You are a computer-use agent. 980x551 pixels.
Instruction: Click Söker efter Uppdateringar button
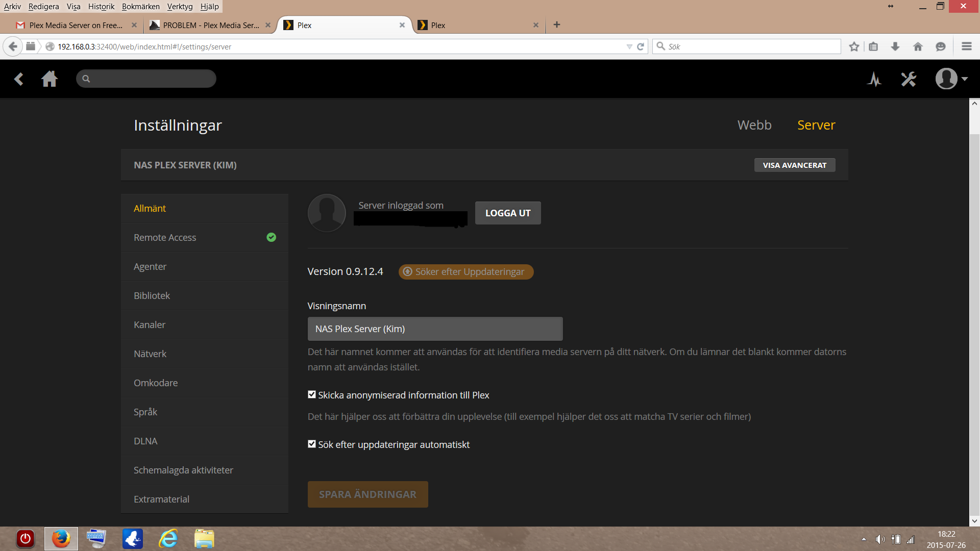pos(466,271)
